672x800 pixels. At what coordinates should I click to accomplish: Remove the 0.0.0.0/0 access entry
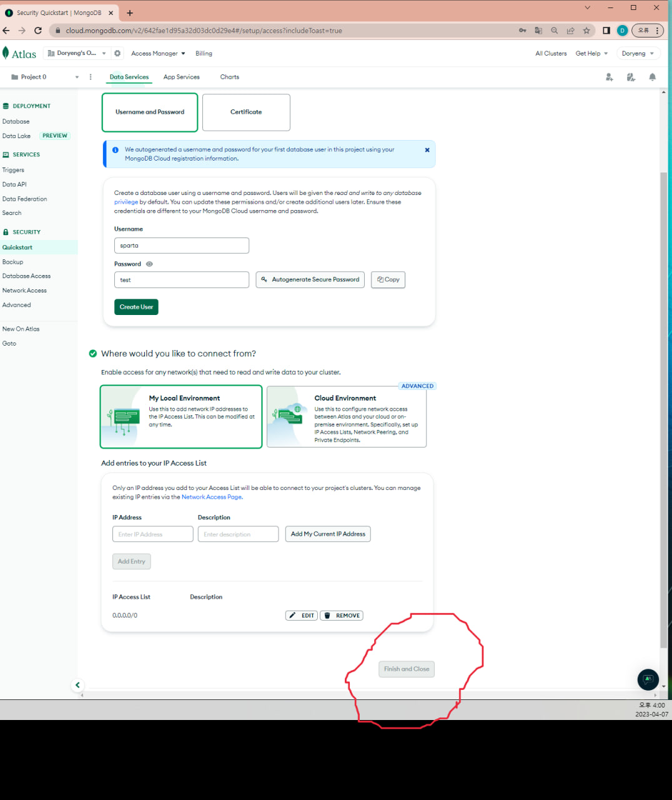(x=342, y=616)
